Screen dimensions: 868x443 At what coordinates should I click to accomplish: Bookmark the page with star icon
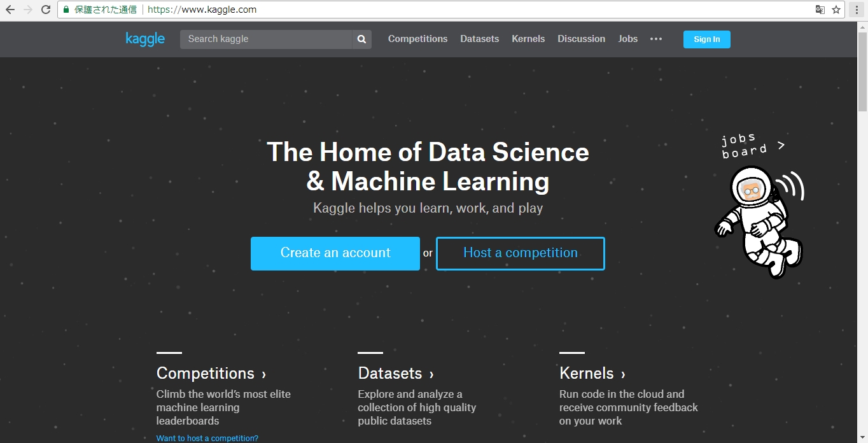[x=836, y=10]
